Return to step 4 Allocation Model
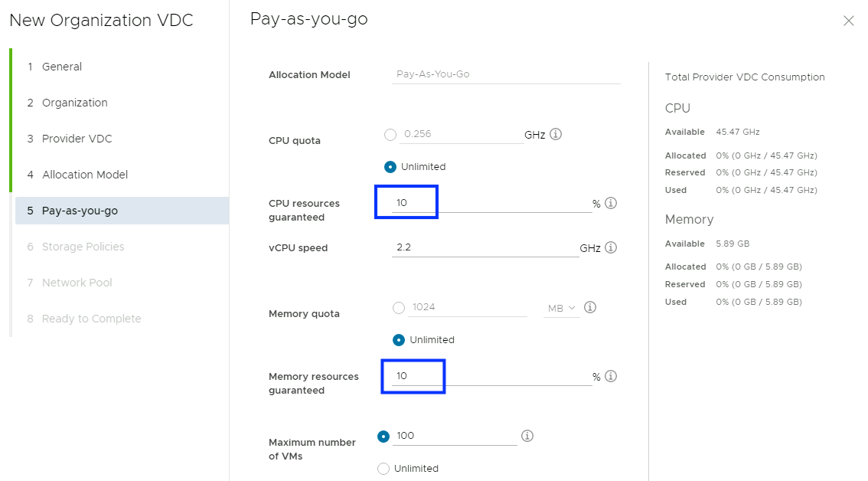 pos(85,175)
